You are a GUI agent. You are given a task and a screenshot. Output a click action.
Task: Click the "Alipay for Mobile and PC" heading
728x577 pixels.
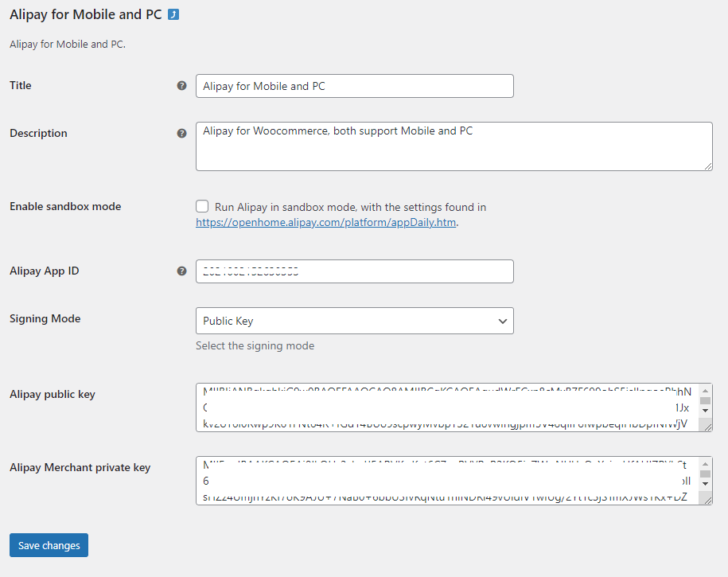(86, 15)
